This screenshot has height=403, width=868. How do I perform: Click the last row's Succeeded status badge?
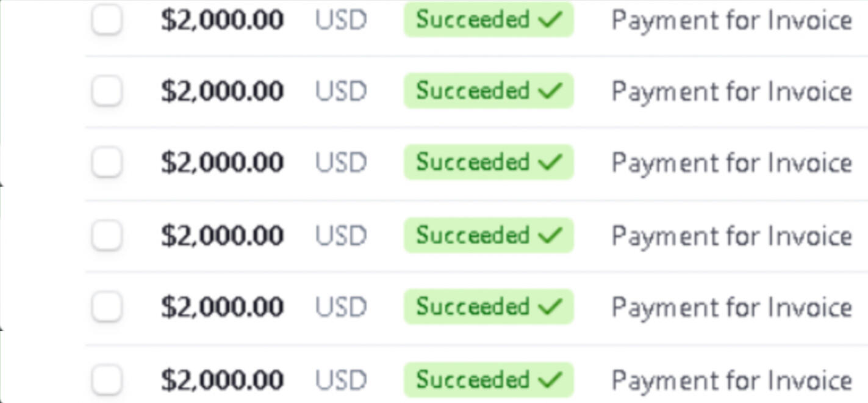pyautogui.click(x=488, y=380)
